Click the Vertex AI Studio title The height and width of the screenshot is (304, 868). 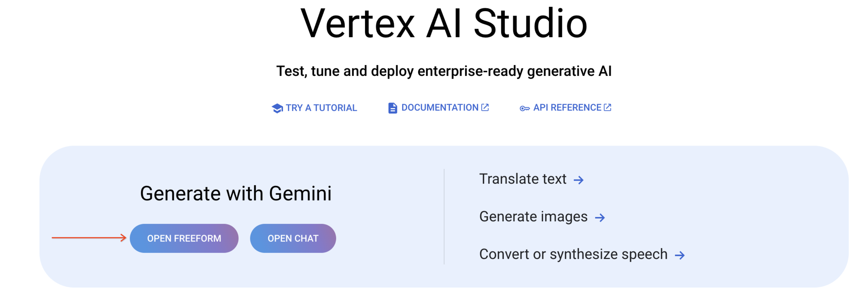coord(444,24)
